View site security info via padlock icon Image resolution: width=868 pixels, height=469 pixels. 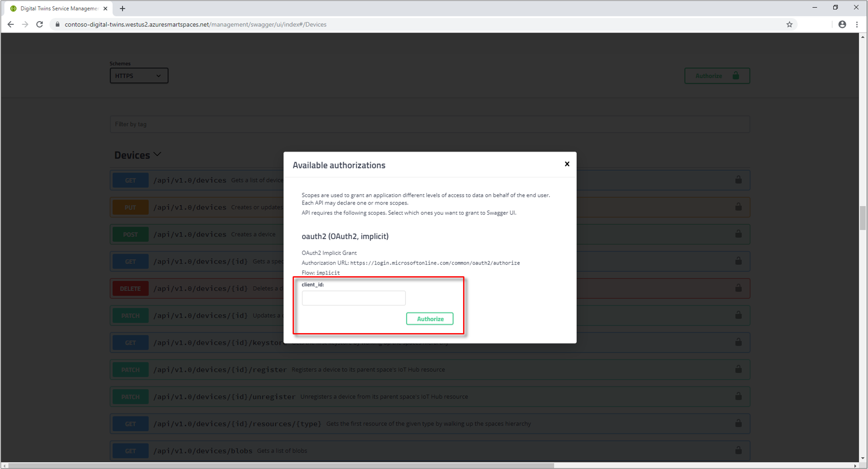click(x=57, y=24)
